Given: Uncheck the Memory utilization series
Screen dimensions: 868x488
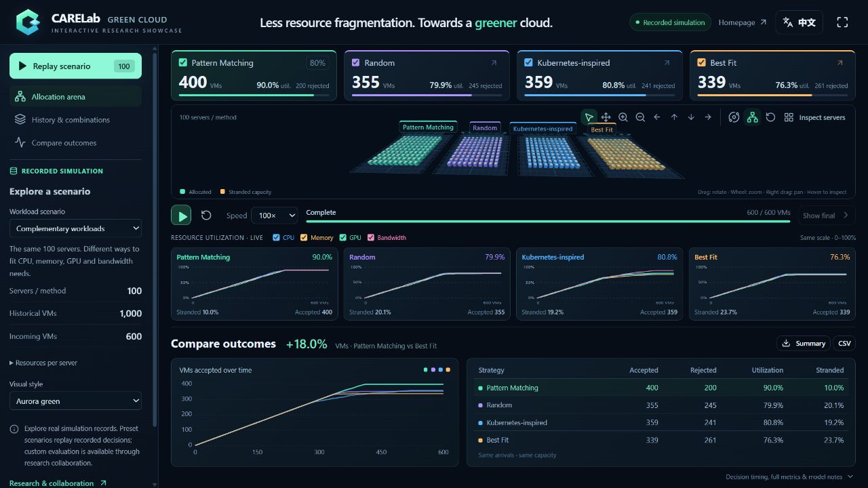Looking at the screenshot, I should click(304, 237).
